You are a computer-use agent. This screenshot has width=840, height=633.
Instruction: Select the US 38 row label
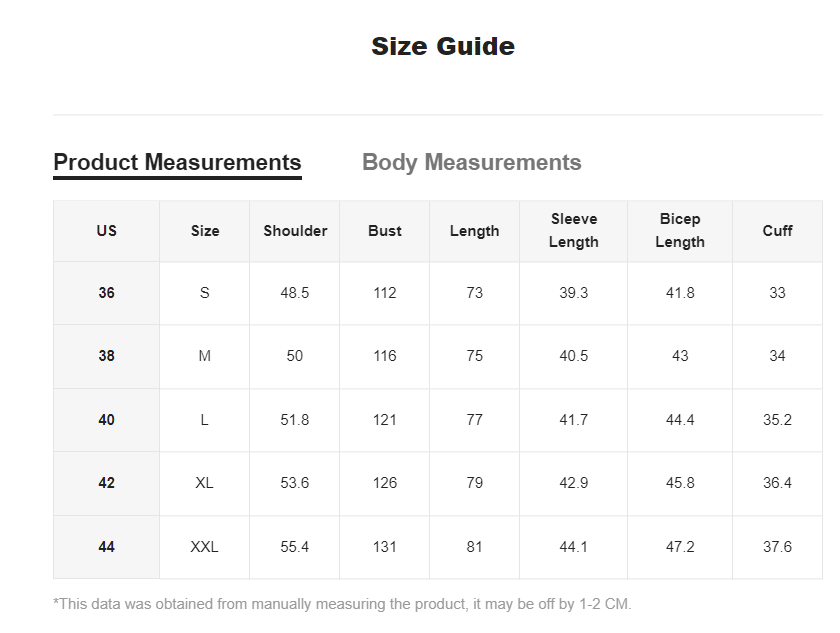[107, 356]
